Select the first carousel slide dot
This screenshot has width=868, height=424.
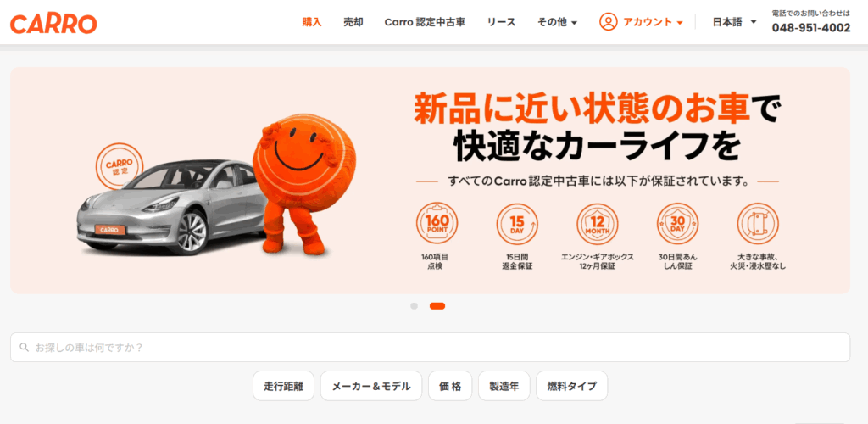click(x=414, y=305)
